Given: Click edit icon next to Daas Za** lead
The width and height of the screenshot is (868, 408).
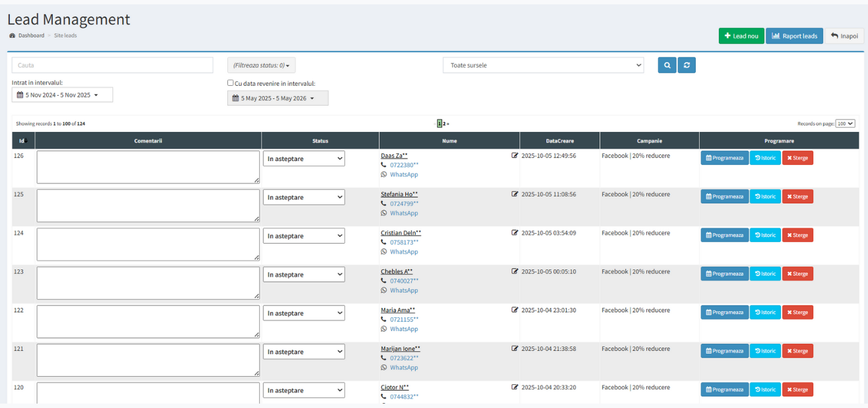Looking at the screenshot, I should tap(514, 155).
